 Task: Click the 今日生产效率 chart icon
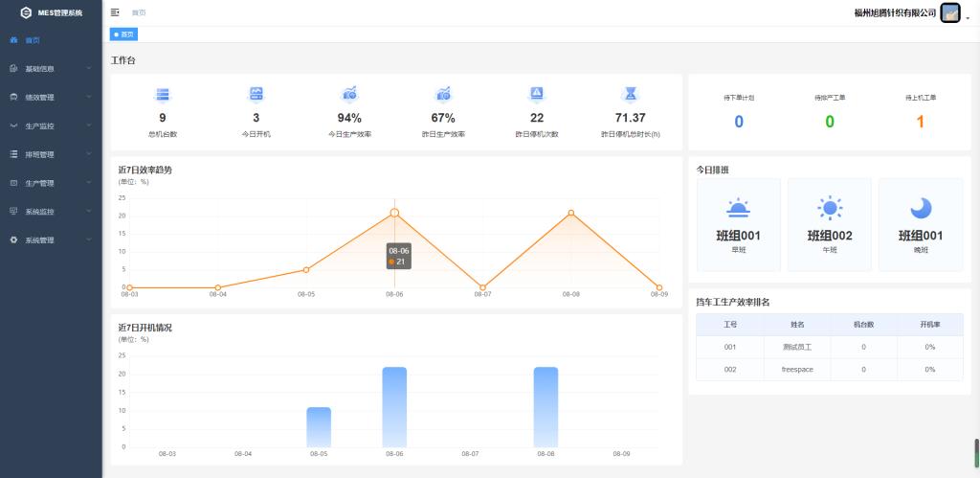[x=349, y=94]
